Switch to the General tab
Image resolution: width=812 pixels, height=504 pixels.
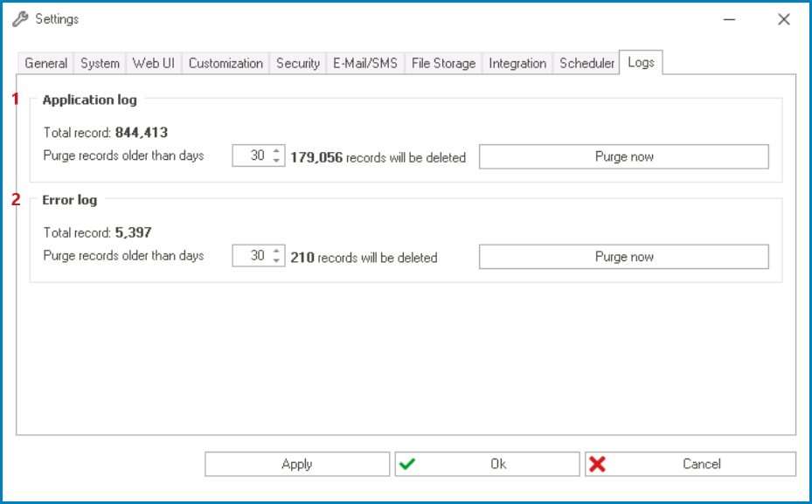tap(45, 63)
